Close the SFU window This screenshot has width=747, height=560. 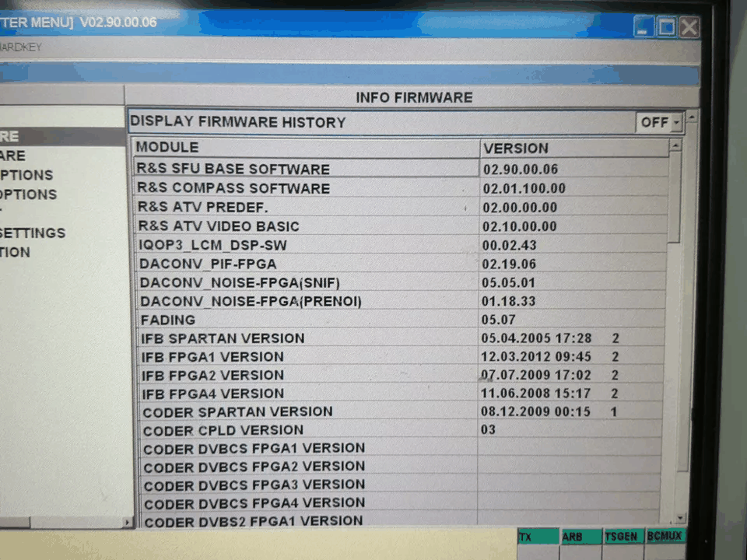[689, 26]
